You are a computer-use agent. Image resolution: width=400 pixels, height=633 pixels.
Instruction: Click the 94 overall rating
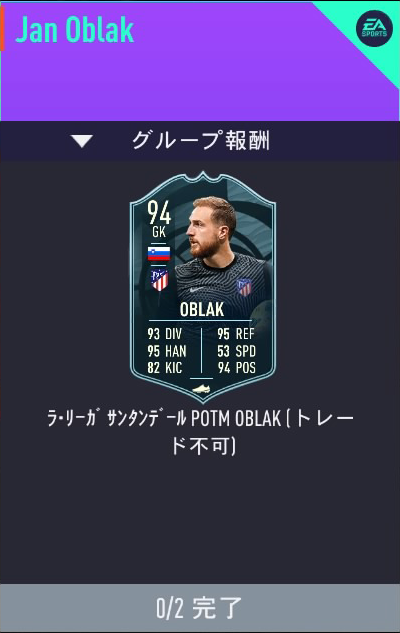coord(159,212)
